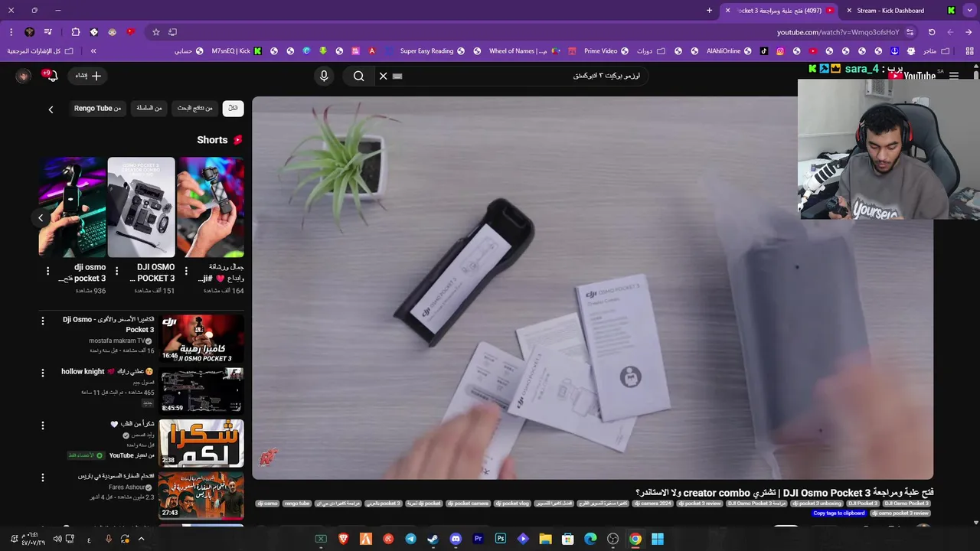980x551 pixels.
Task: Open options for the DJI OSMO POCKET 3 Short
Action: pyautogui.click(x=116, y=271)
